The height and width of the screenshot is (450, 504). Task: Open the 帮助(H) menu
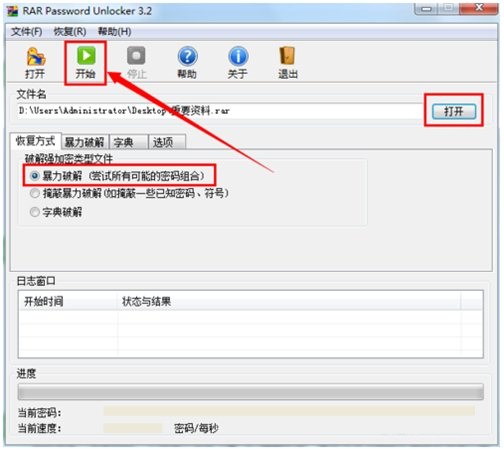click(114, 32)
